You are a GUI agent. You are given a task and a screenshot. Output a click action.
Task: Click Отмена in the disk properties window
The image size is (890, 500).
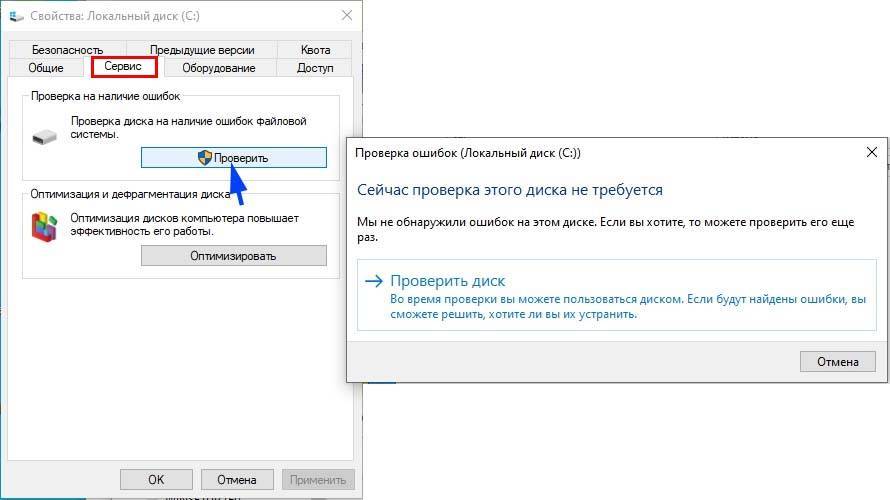coord(237,480)
